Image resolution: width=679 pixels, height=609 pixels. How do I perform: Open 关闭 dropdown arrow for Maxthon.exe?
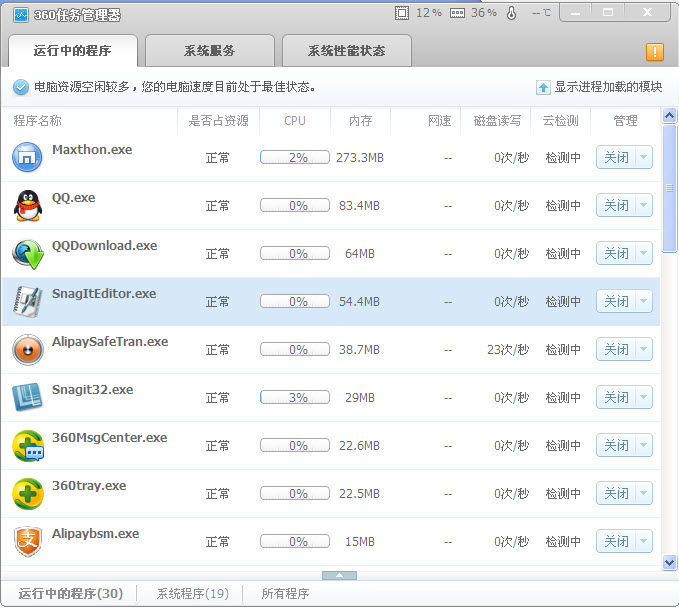(x=643, y=157)
